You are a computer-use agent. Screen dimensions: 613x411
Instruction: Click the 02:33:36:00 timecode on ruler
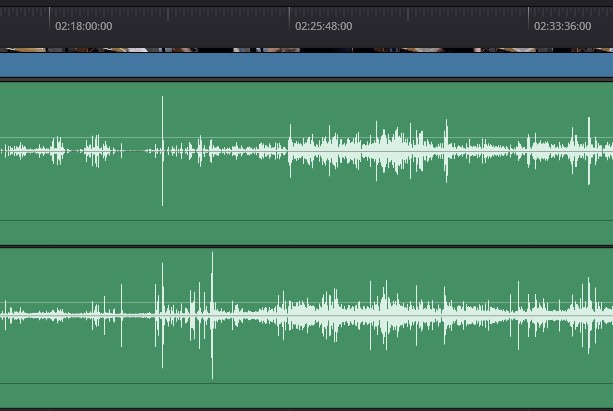[562, 26]
